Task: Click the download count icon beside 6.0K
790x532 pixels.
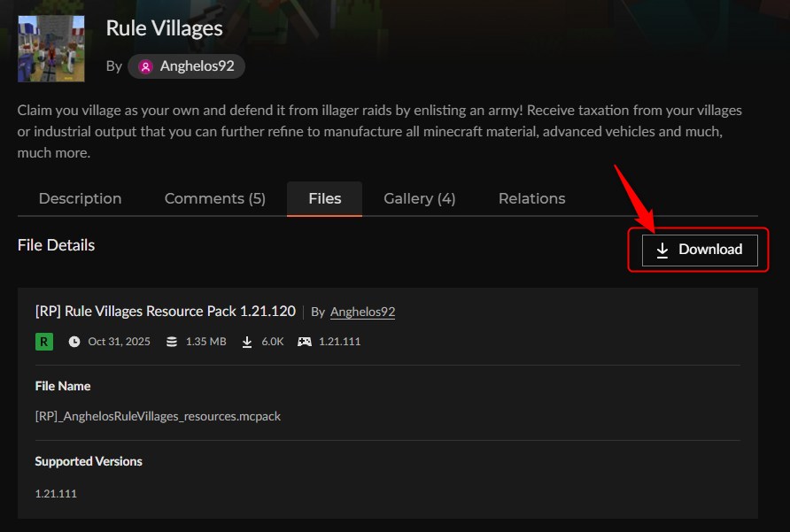Action: coord(247,342)
